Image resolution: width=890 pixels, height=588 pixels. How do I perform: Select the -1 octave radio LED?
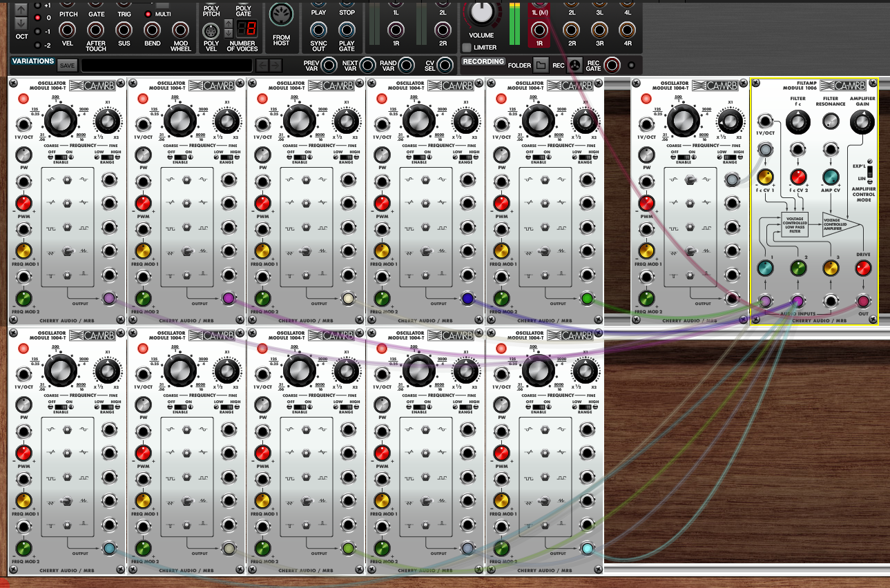click(37, 32)
